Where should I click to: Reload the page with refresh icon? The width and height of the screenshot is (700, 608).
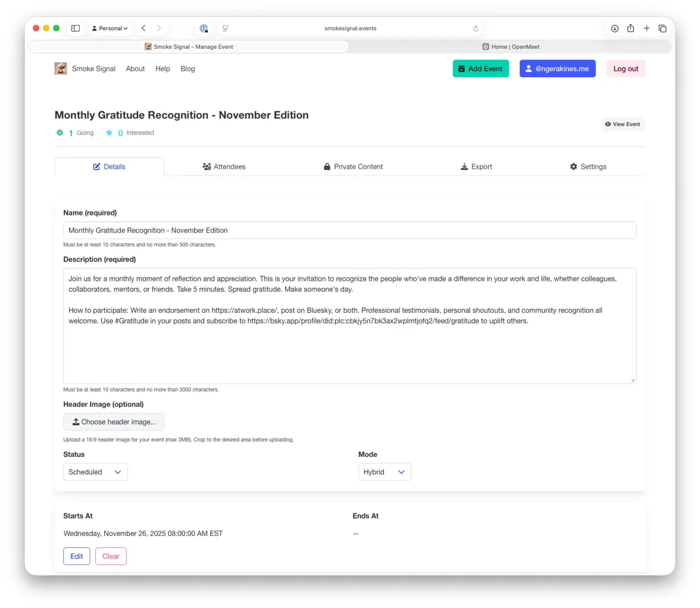476,28
